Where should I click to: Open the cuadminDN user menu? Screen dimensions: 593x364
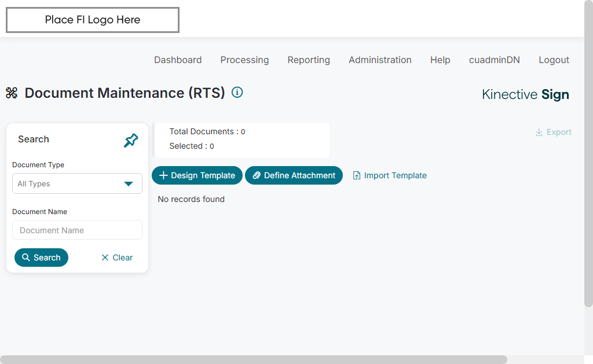pos(494,60)
